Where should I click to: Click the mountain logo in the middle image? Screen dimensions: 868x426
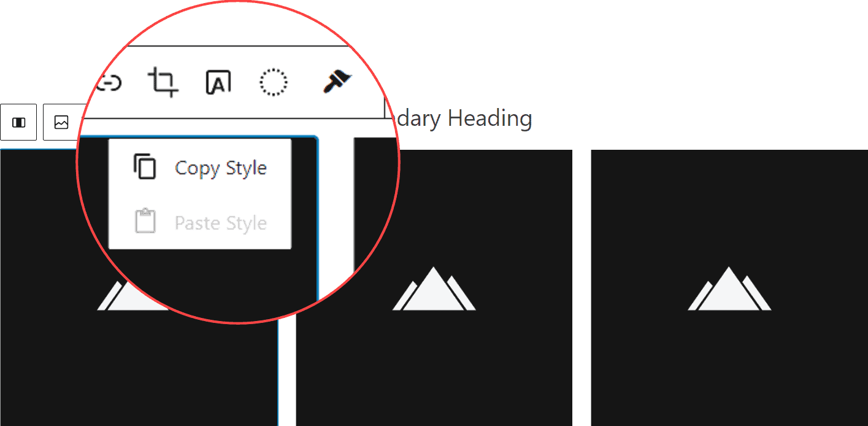[434, 289]
